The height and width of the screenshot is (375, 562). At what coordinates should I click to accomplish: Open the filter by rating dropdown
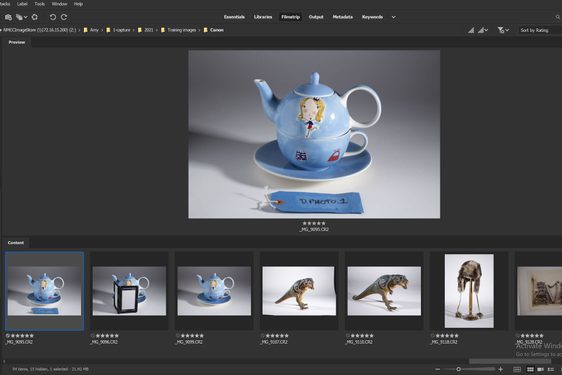[503, 30]
